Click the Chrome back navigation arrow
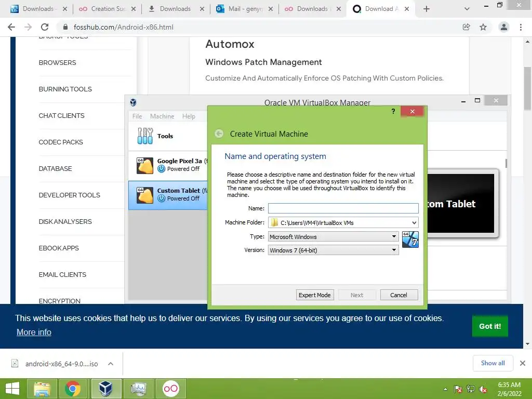532x399 pixels. click(11, 27)
